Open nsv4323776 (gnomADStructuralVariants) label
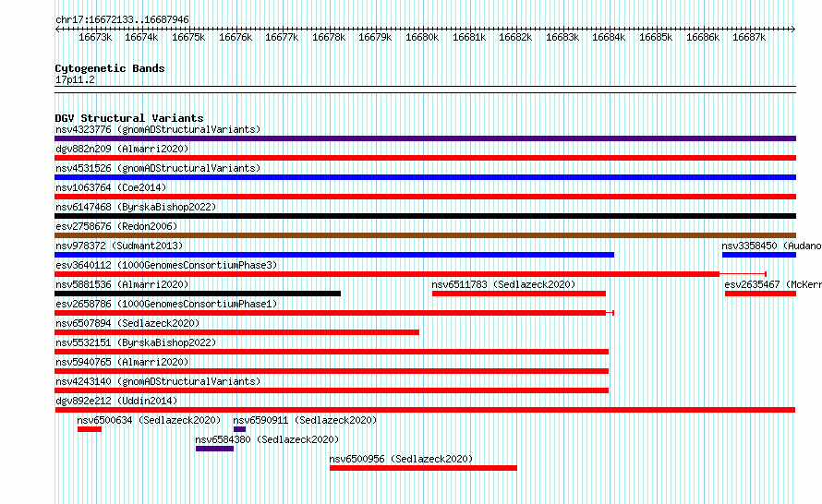Image resolution: width=822 pixels, height=504 pixels. 158,129
